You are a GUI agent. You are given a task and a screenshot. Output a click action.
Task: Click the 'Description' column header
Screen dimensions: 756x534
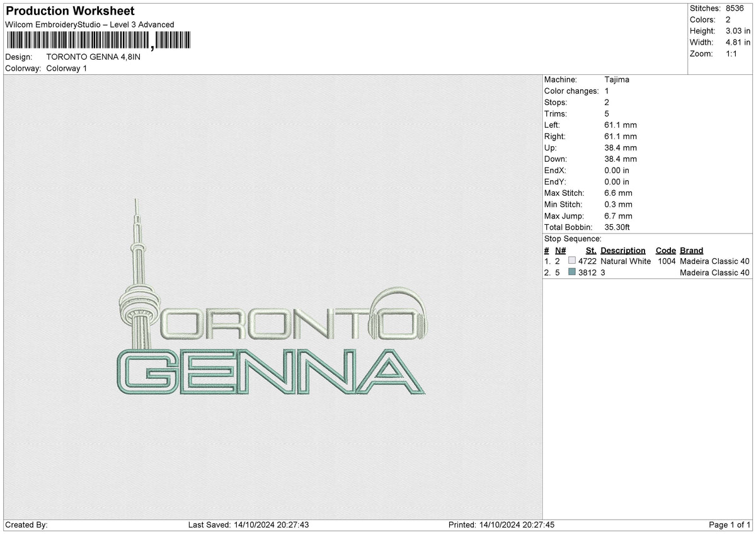[x=623, y=250]
